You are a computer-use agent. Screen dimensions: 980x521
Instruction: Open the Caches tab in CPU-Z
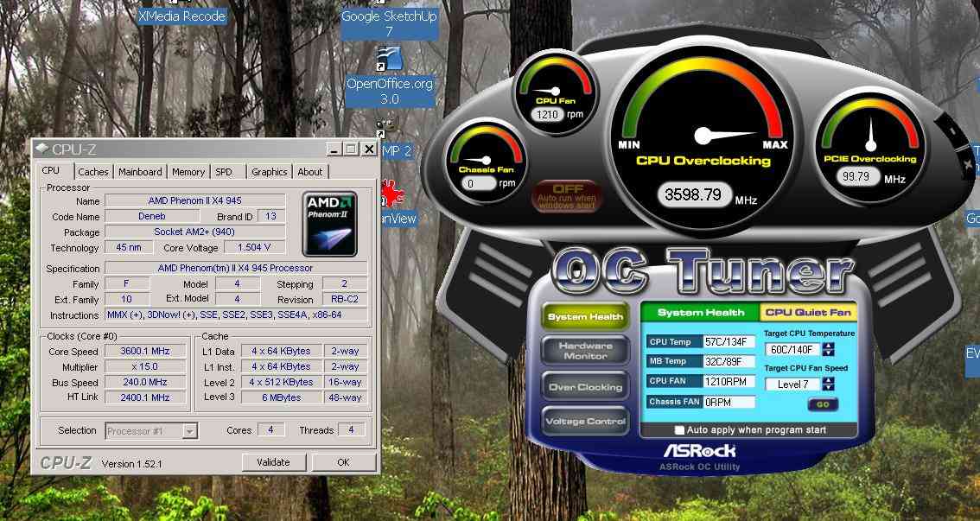click(x=93, y=172)
